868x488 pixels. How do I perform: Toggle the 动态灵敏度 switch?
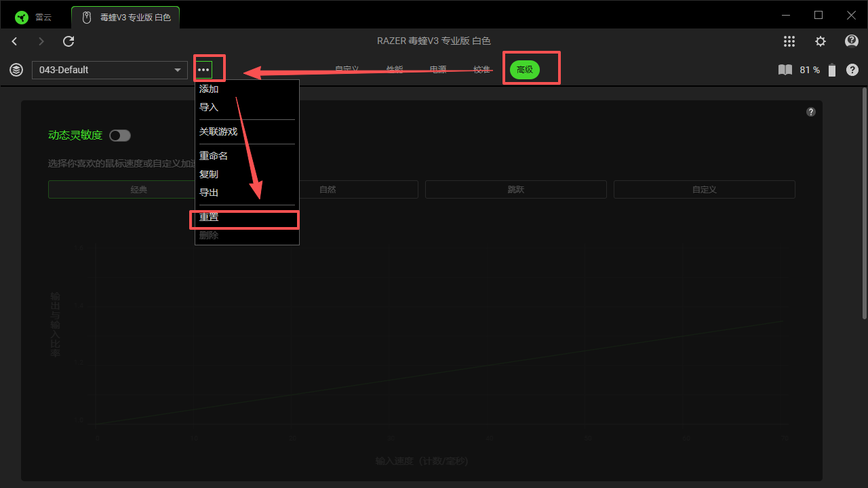click(120, 136)
